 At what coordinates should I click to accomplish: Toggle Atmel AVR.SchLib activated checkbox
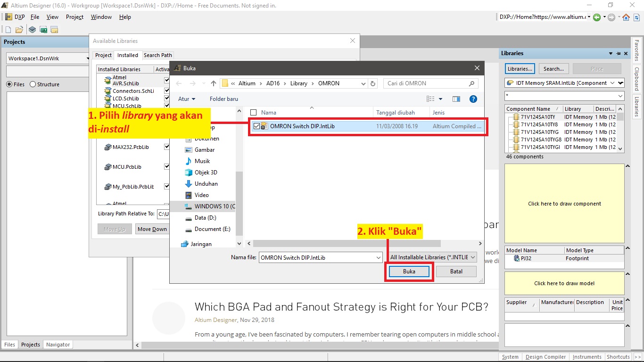(x=166, y=81)
